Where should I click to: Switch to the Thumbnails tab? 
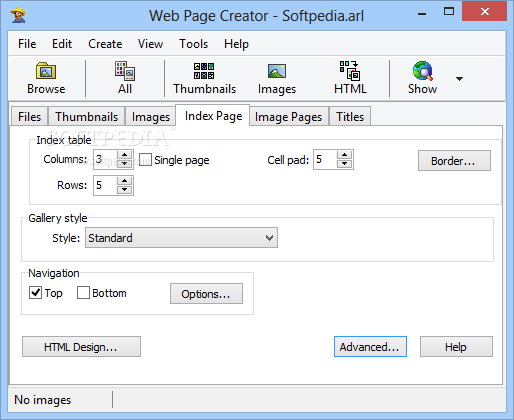87,117
